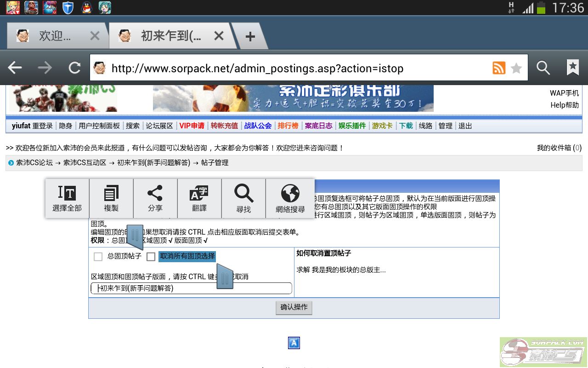Switch to the 欢迎... browser tab
Image resolution: width=588 pixels, height=368 pixels.
click(x=54, y=36)
